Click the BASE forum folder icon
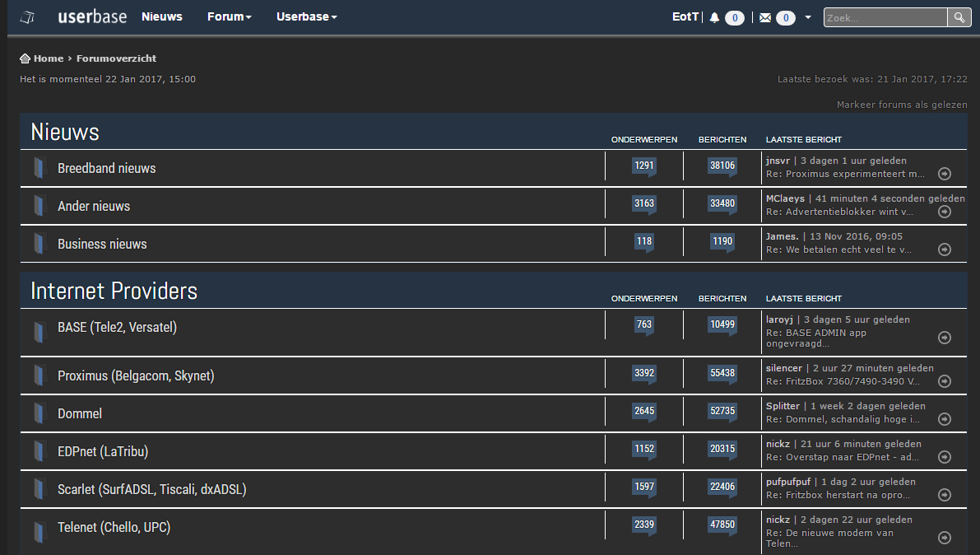Screen dimensions: 980x555 pyautogui.click(x=39, y=332)
